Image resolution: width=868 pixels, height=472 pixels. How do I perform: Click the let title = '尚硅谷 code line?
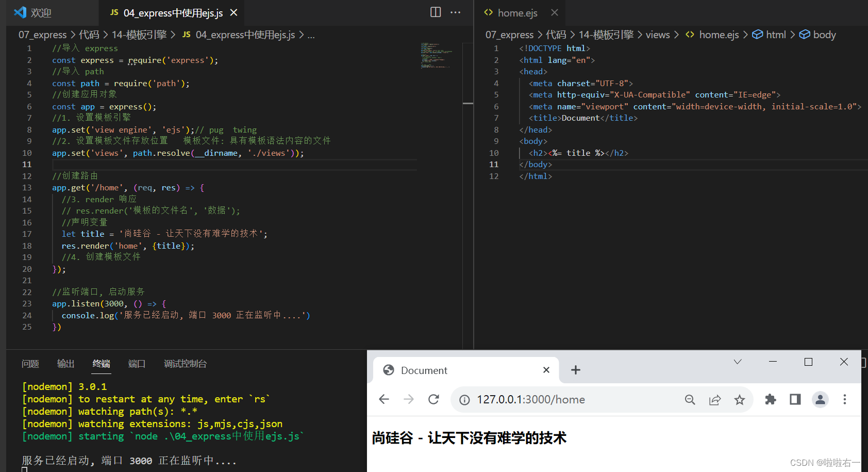tap(164, 234)
